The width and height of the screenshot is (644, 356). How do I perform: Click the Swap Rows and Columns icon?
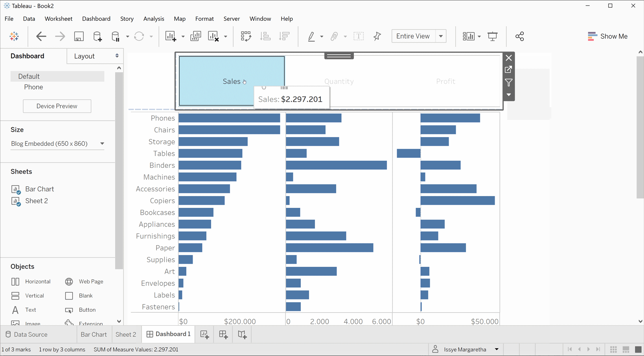tap(246, 37)
